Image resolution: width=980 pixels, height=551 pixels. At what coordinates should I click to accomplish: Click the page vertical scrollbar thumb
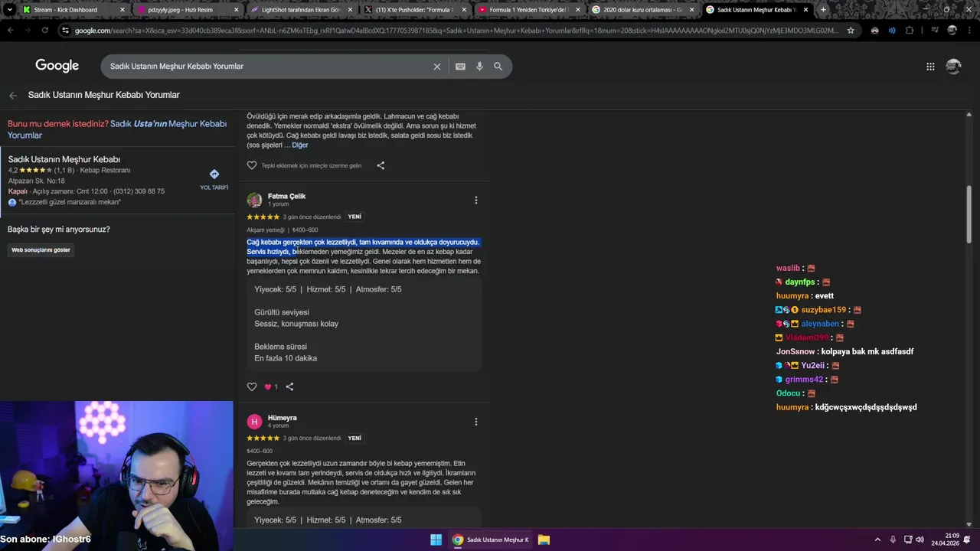click(969, 216)
